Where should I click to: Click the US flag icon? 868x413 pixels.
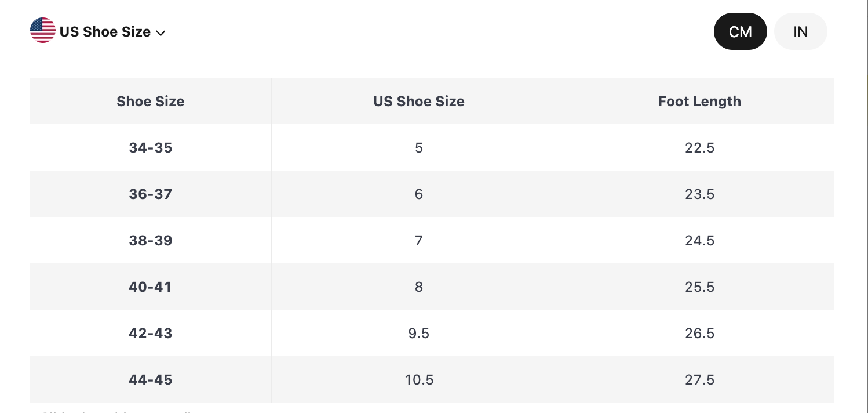[x=43, y=31]
